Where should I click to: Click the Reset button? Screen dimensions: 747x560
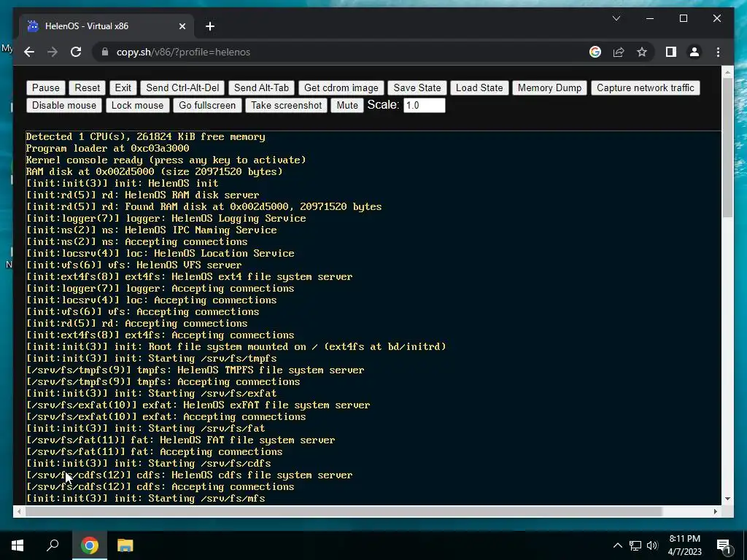[88, 87]
